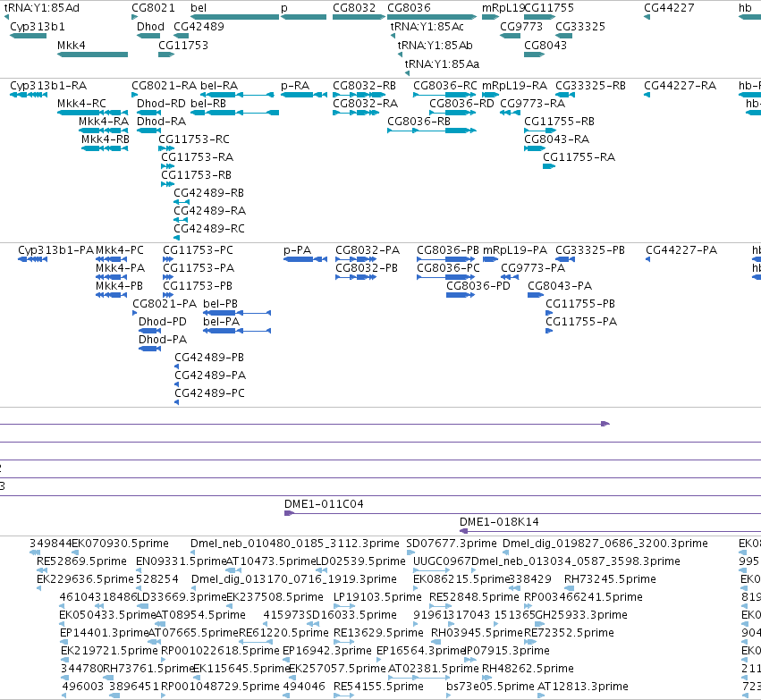Click the DME1-018K14 clone arrow
Viewport: 761px width, 700px height.
[x=610, y=531]
